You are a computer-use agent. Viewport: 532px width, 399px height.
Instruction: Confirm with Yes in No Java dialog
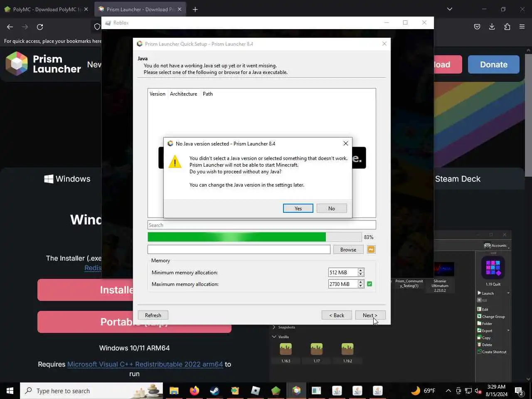point(298,208)
